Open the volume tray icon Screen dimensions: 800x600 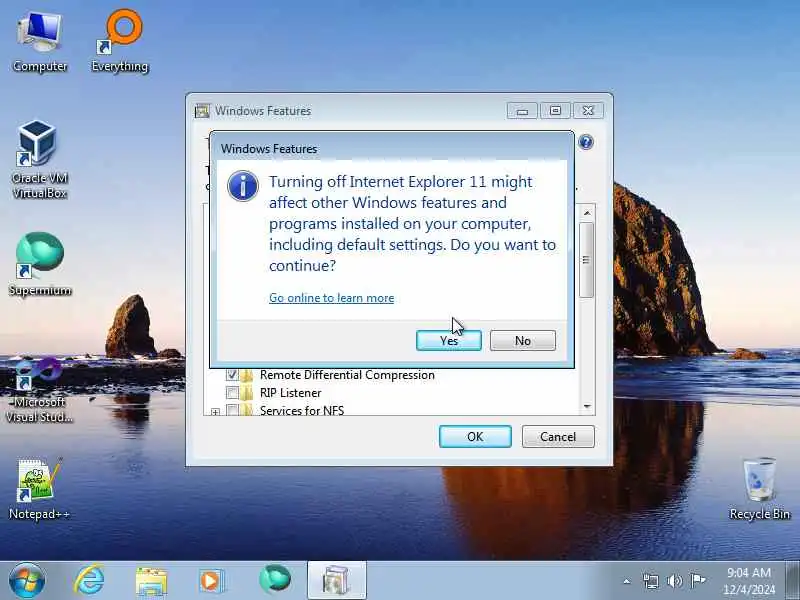[674, 581]
